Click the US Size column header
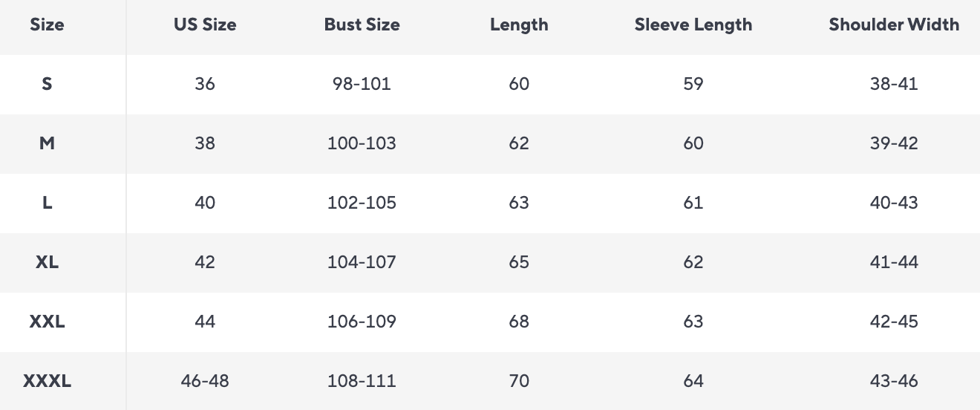 point(205,25)
